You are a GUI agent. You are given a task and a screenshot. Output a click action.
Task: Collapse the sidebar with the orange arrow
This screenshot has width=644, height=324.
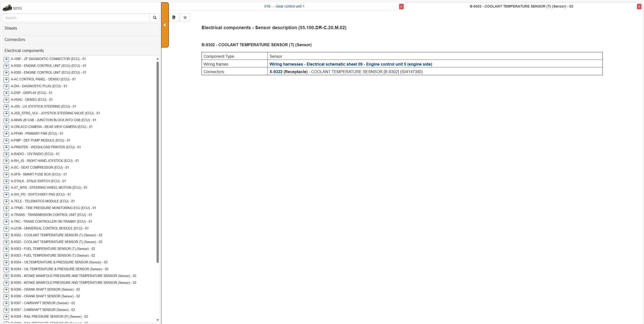165,25
